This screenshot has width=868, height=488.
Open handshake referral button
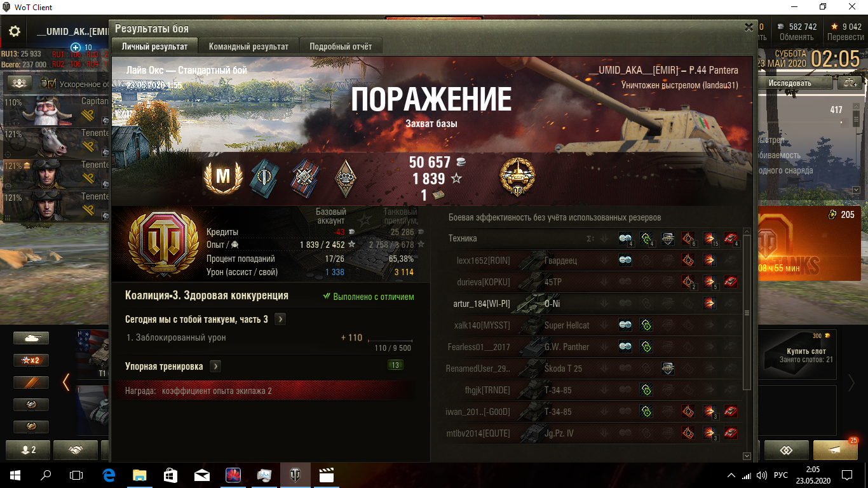(76, 450)
